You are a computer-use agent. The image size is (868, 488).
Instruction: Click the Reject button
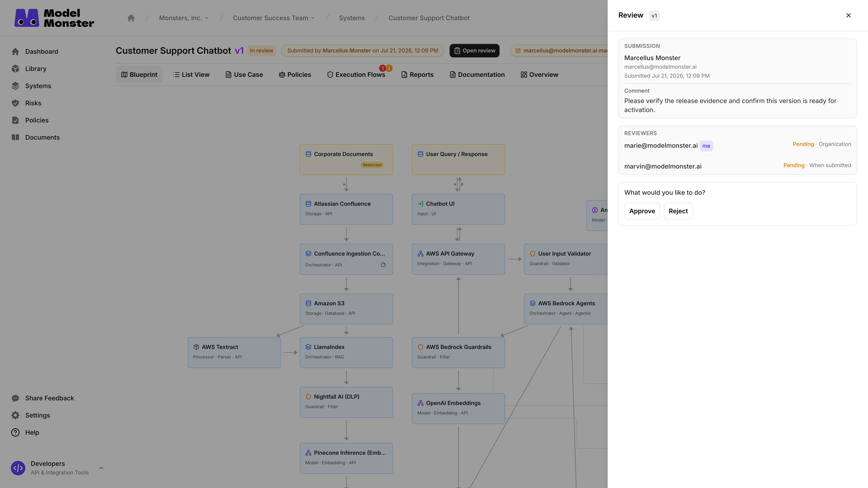[678, 211]
